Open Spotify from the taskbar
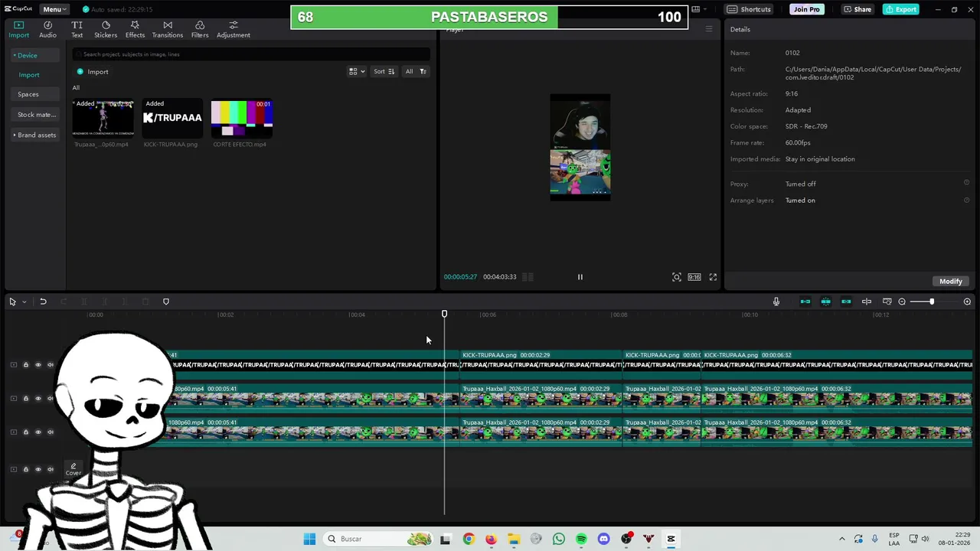 point(581,539)
